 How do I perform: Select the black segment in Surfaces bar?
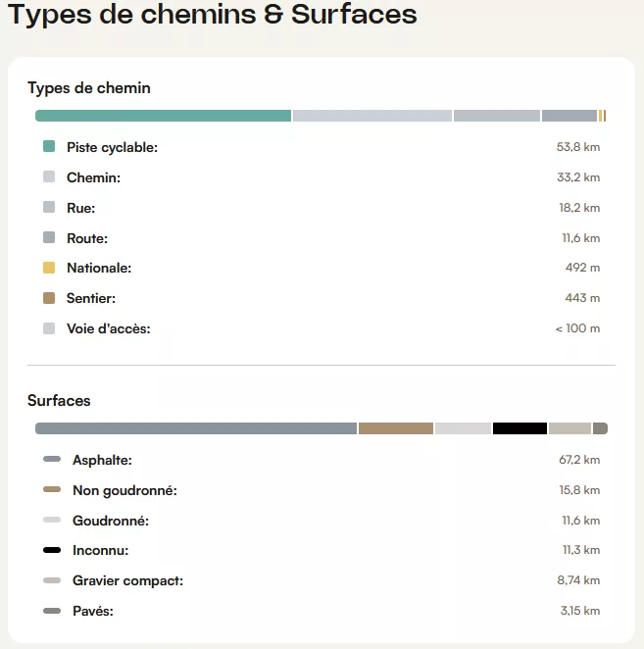520,428
